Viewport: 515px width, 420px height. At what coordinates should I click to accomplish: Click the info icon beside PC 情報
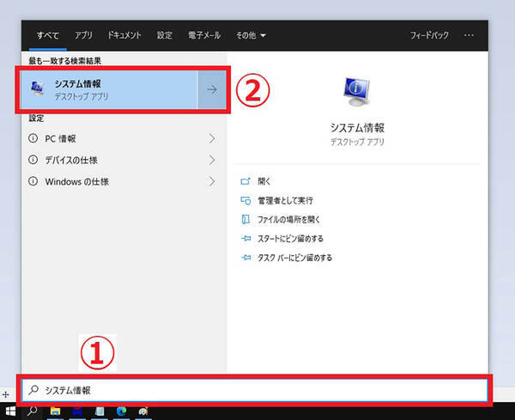point(33,138)
